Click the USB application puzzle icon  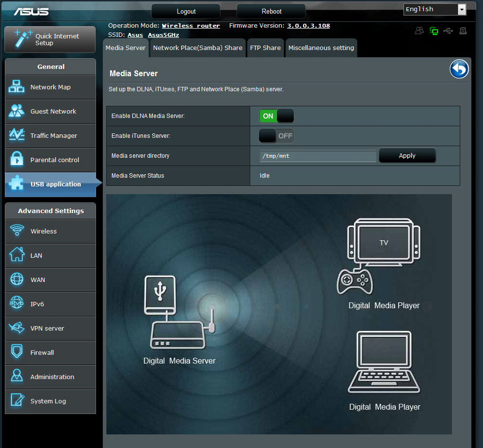tap(16, 183)
